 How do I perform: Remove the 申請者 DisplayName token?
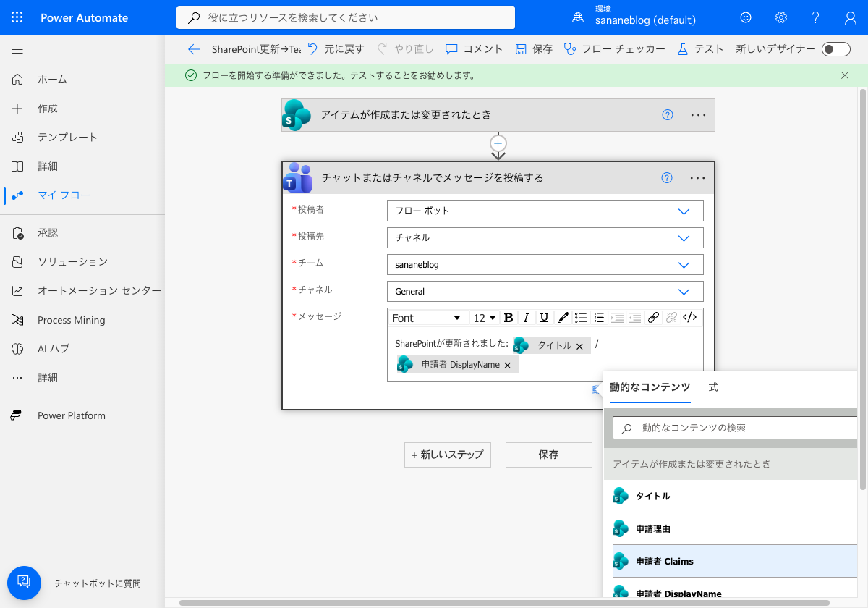point(507,366)
